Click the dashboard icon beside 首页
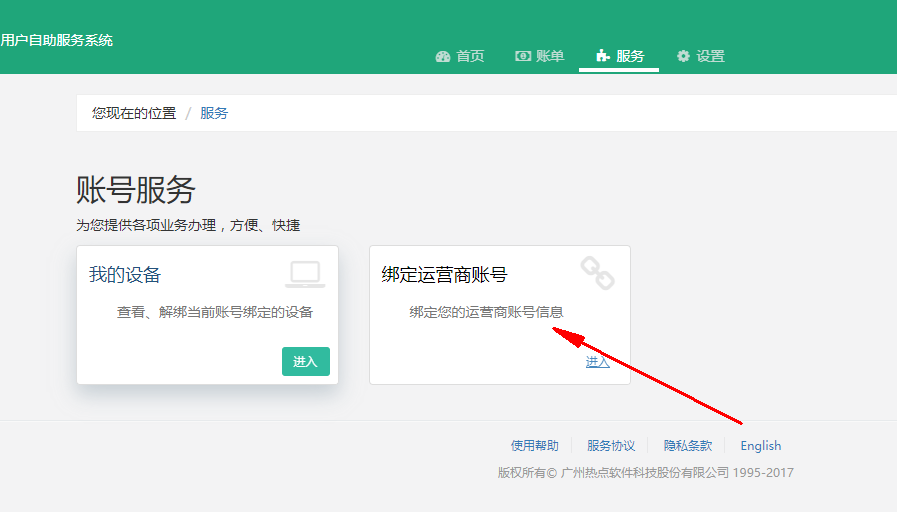The height and width of the screenshot is (512, 897). [443, 56]
